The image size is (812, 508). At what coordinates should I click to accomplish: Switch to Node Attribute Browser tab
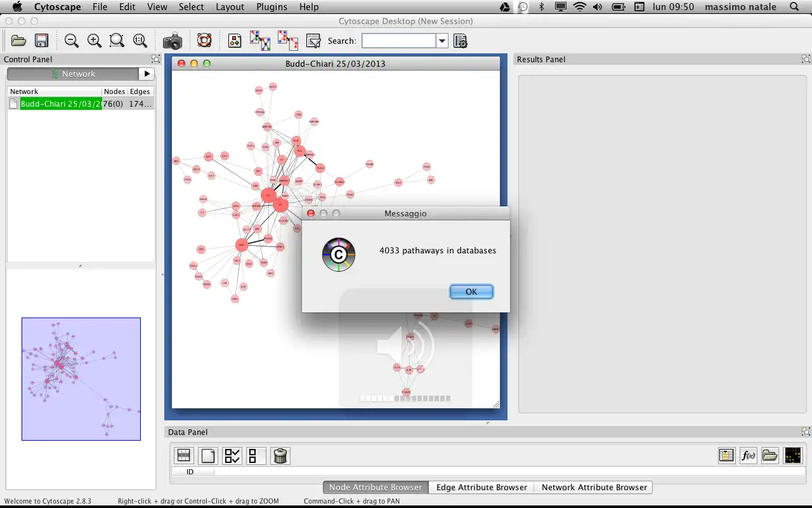(376, 487)
